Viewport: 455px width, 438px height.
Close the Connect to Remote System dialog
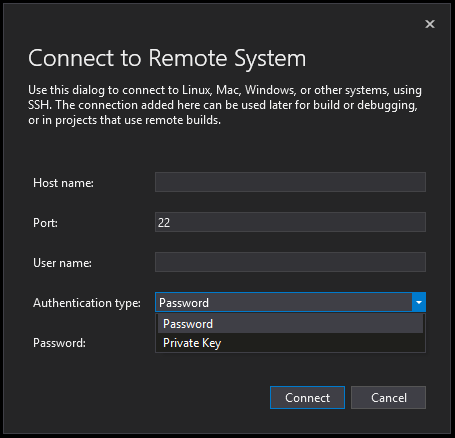430,24
